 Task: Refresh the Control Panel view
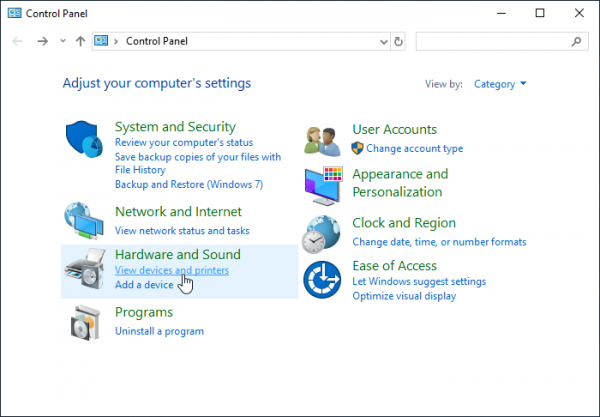(398, 41)
